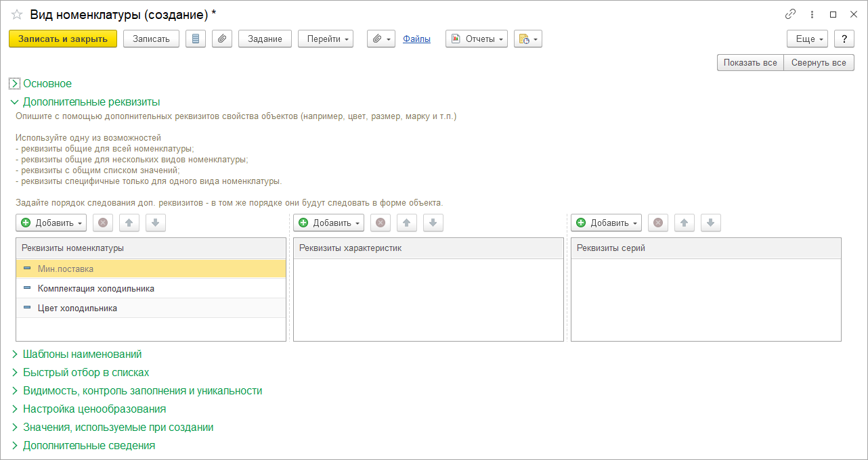Click the paperclip button next to Задание

point(222,39)
